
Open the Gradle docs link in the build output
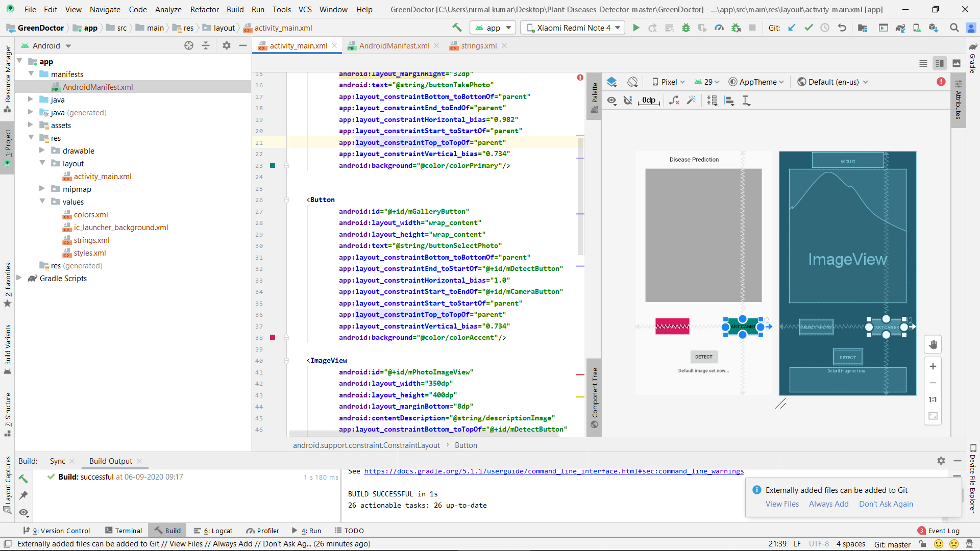(x=553, y=471)
